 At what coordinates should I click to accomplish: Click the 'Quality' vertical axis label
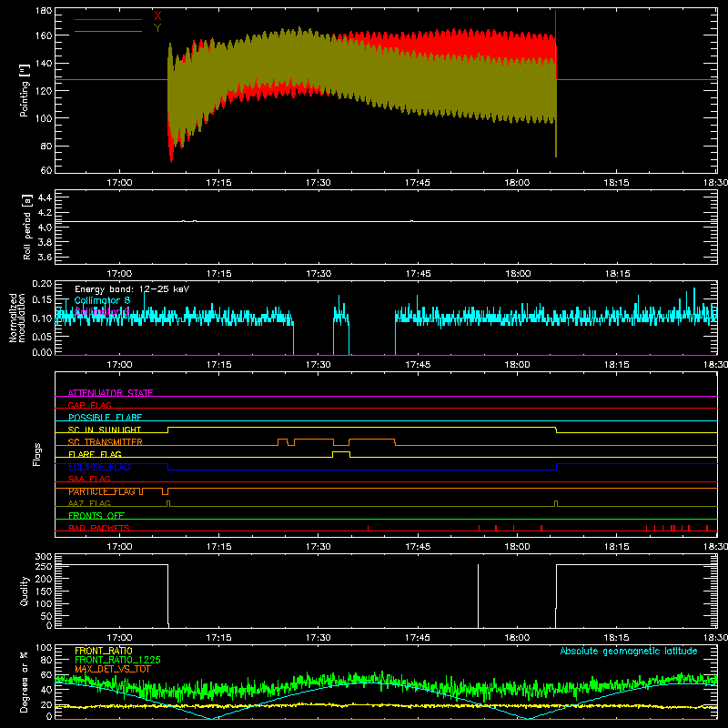click(25, 591)
